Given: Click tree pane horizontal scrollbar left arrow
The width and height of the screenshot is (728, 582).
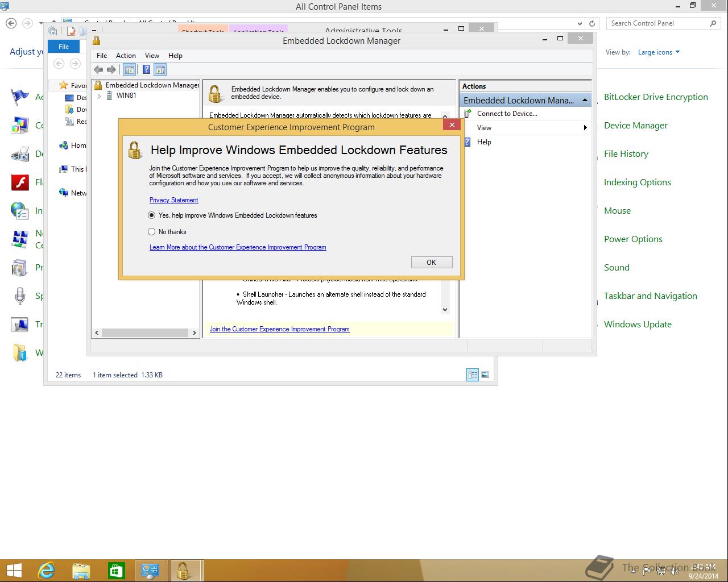Looking at the screenshot, I should click(x=97, y=333).
